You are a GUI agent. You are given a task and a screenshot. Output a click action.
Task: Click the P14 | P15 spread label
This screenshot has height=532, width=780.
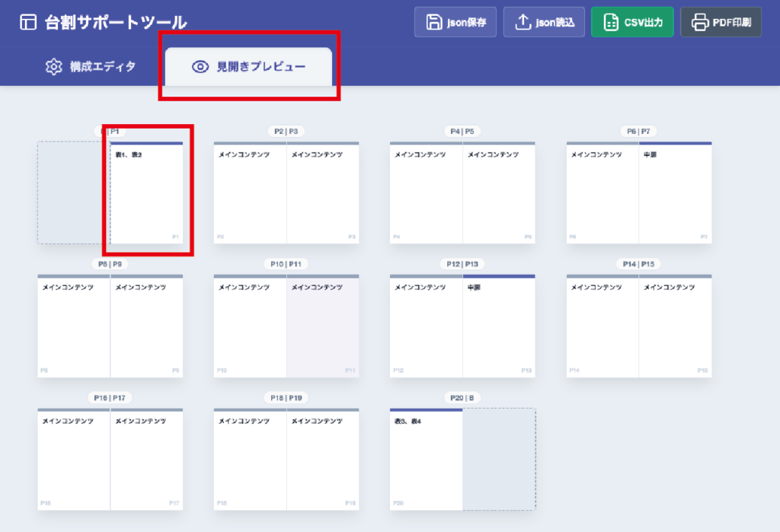click(638, 264)
